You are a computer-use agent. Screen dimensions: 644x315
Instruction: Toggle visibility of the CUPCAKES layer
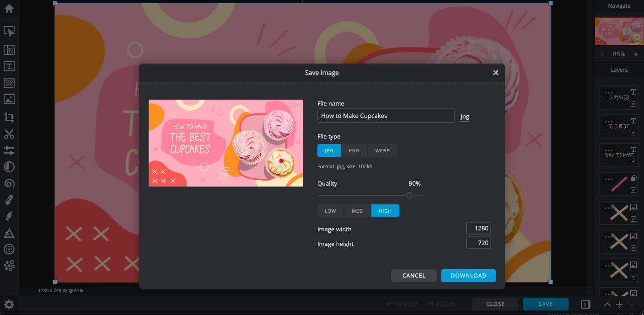point(633,103)
